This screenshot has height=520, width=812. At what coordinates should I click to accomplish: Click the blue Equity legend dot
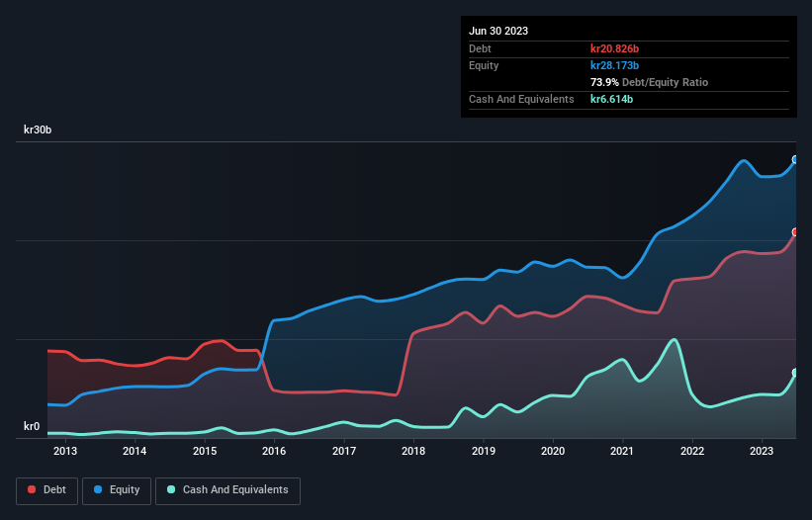[x=98, y=489]
